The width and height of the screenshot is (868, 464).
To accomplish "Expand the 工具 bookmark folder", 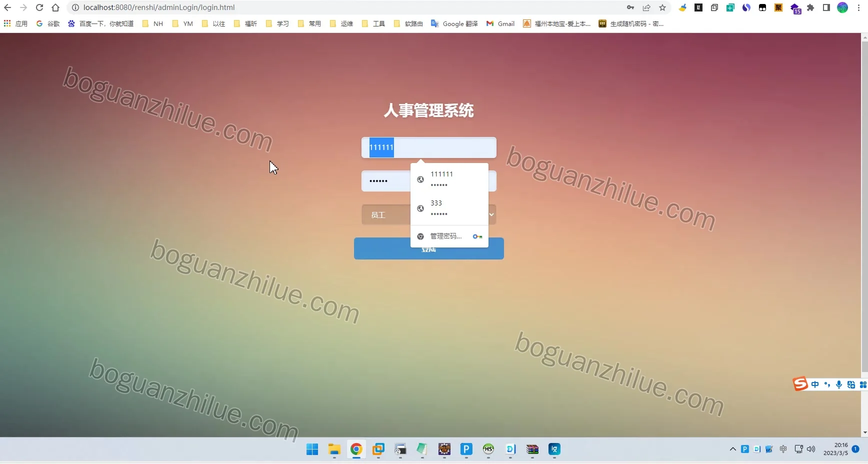I will (x=373, y=23).
